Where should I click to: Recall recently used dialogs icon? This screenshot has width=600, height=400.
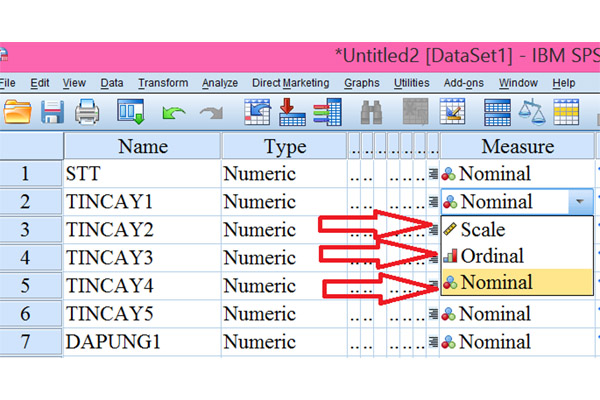(x=131, y=112)
